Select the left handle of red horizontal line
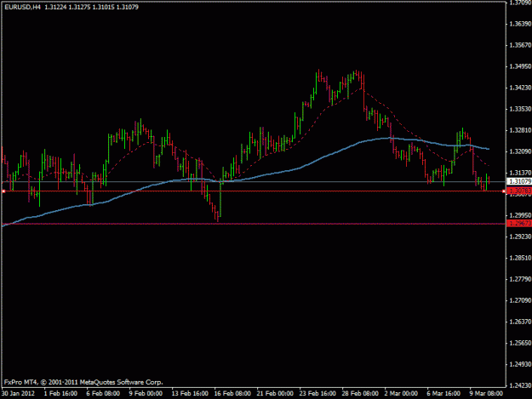Image resolution: width=532 pixels, height=399 pixels. click(x=3, y=191)
